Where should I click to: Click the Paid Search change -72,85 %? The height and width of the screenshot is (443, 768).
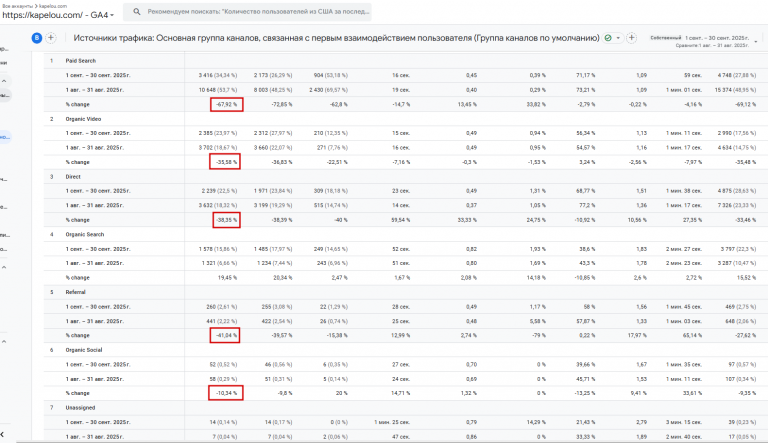coord(282,104)
